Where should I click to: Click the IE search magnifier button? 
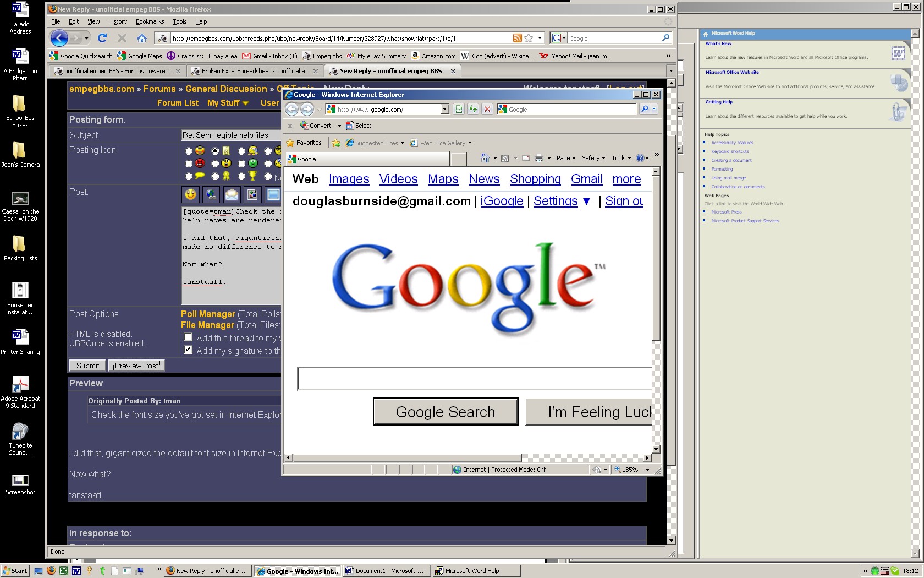[x=645, y=109]
